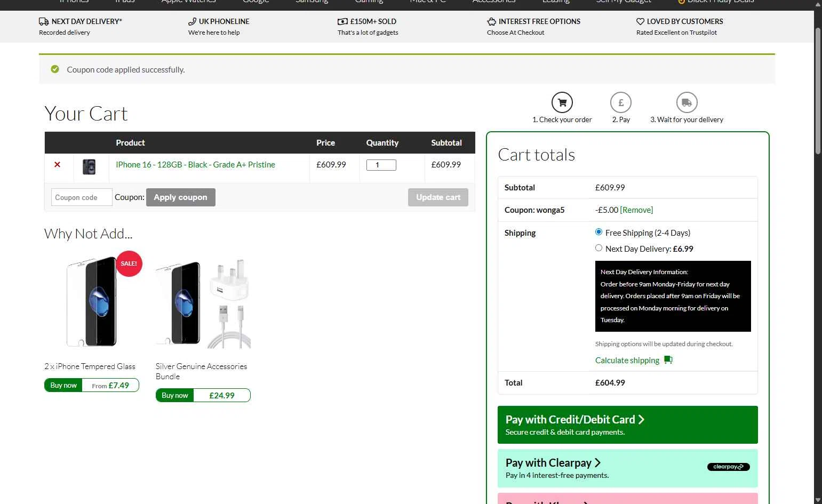The image size is (822, 504).
Task: Apply the coupon code
Action: click(180, 197)
